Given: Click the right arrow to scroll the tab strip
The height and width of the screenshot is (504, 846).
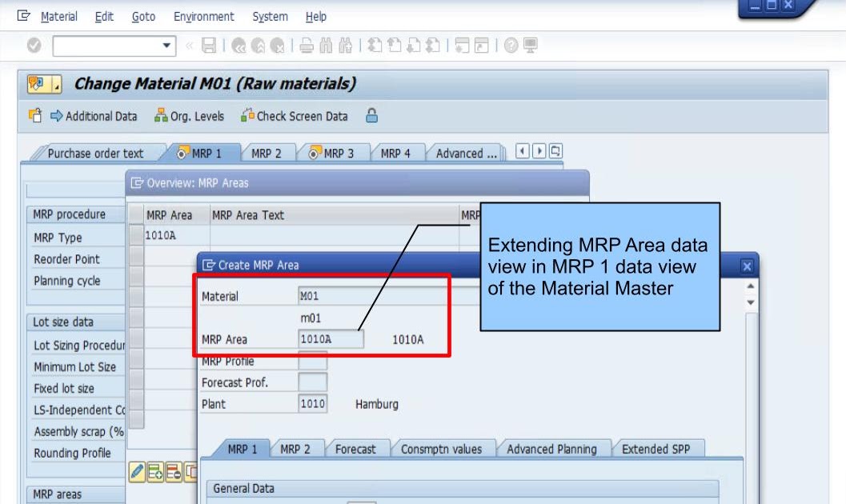Looking at the screenshot, I should pyautogui.click(x=539, y=150).
